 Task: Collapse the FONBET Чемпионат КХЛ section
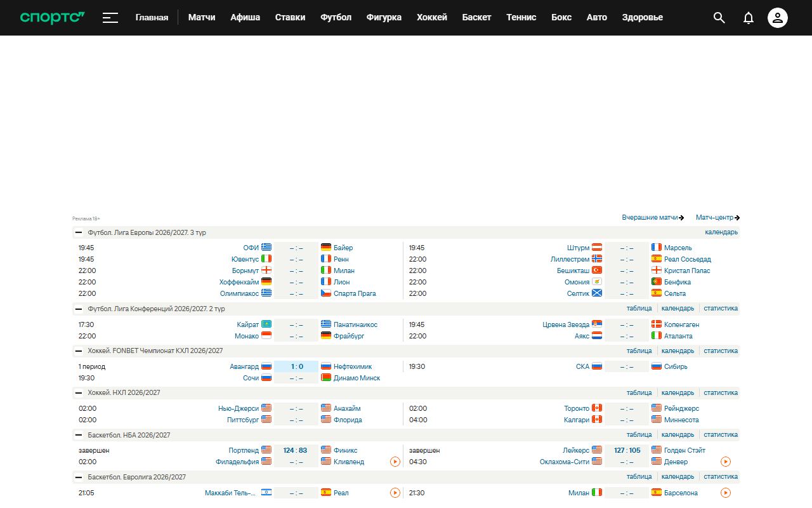[x=79, y=351]
